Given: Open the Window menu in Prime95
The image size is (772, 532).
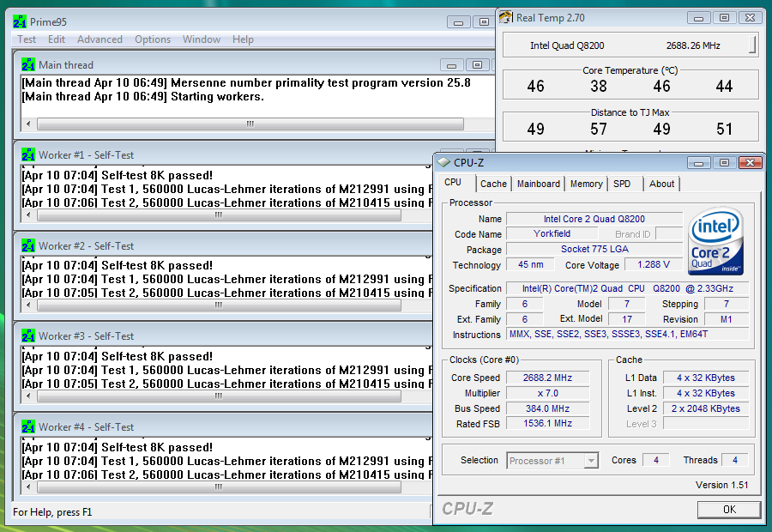Looking at the screenshot, I should [x=202, y=39].
